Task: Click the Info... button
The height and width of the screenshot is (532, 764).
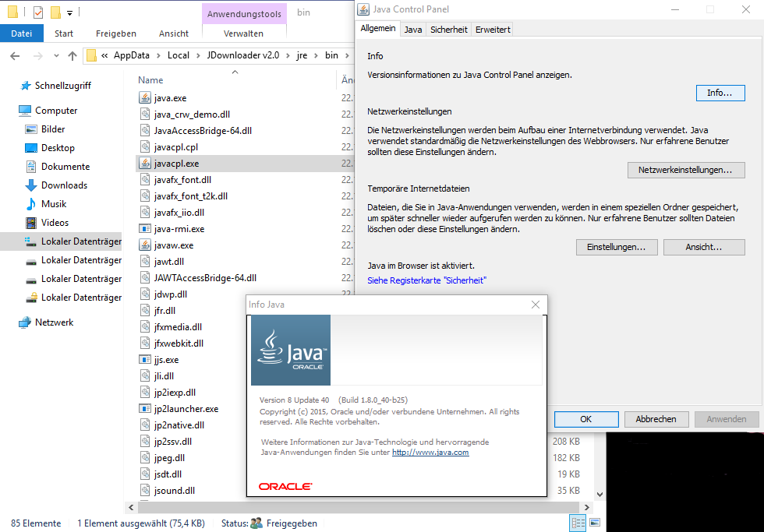Action: [720, 93]
